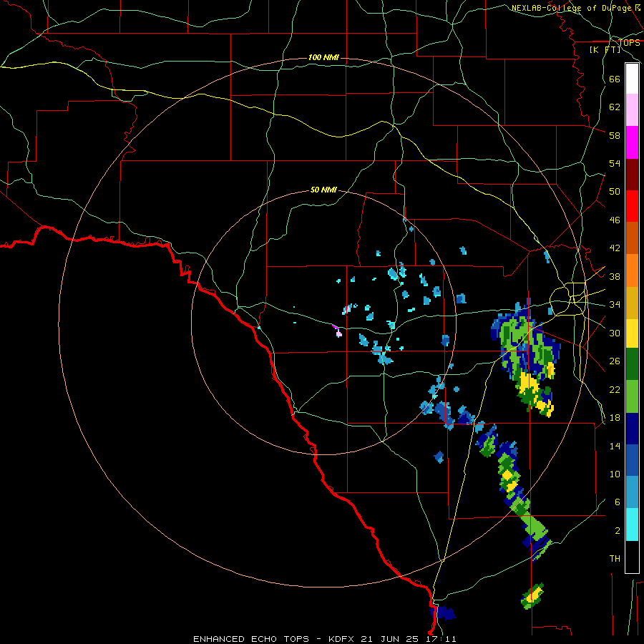This screenshot has height=644, width=644.
Task: Click the "21 JUN 25" date in caption
Action: (x=390, y=639)
